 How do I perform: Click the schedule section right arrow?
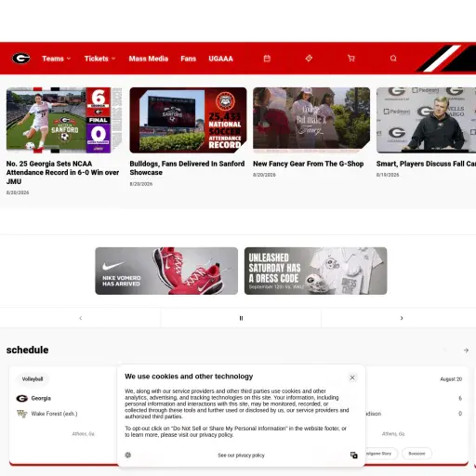[x=466, y=350]
